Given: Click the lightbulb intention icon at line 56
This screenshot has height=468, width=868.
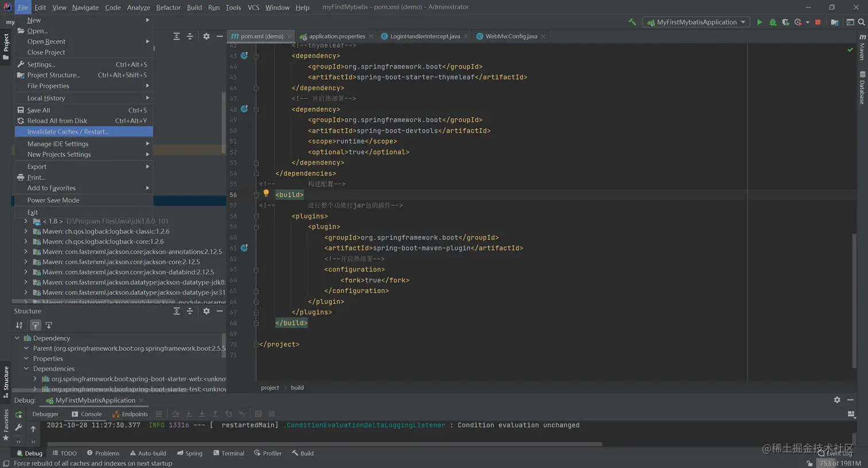Looking at the screenshot, I should [x=266, y=194].
